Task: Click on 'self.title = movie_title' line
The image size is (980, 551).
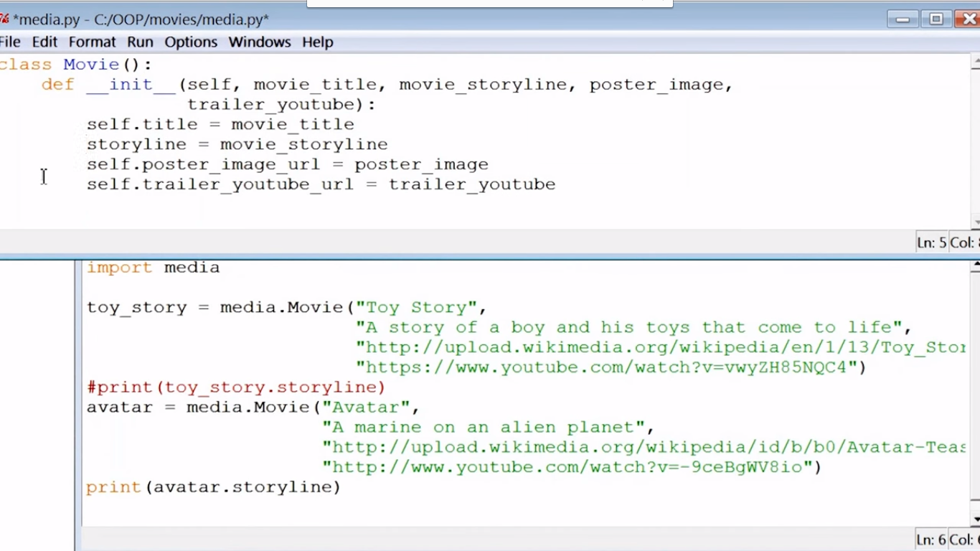Action: tap(220, 125)
